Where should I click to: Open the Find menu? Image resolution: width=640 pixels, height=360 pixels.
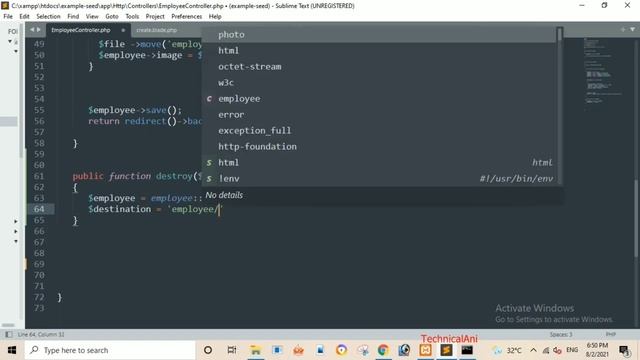coord(73,16)
